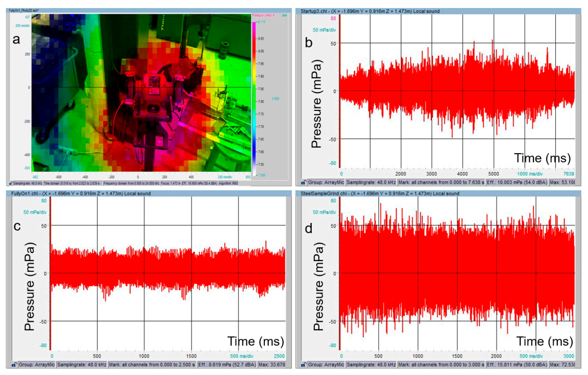Click lock icon in FullyOn1.chl status bar
The image size is (588, 375).
(x=14, y=364)
